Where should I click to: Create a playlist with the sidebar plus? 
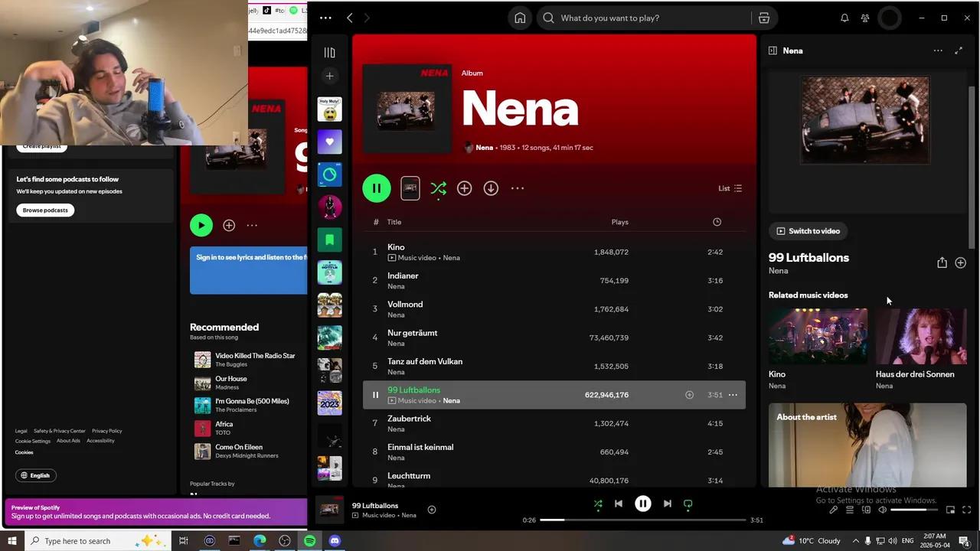pos(329,76)
